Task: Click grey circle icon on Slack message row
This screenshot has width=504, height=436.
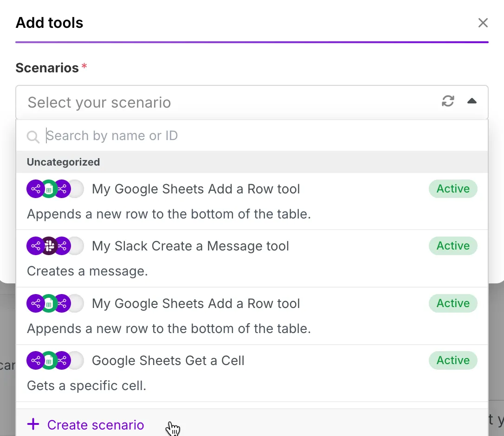Action: coord(76,246)
